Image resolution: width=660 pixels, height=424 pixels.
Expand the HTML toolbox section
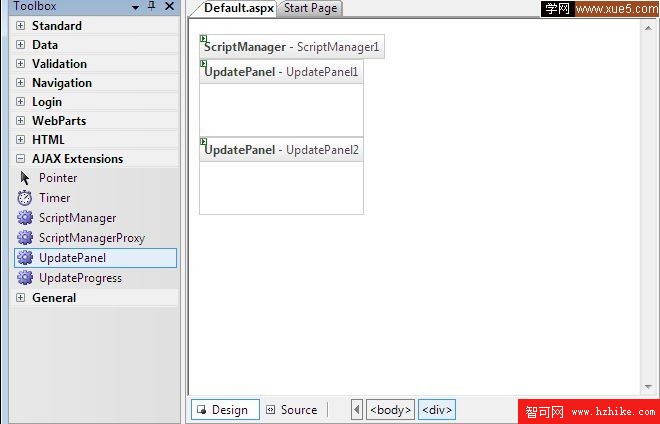pos(20,139)
